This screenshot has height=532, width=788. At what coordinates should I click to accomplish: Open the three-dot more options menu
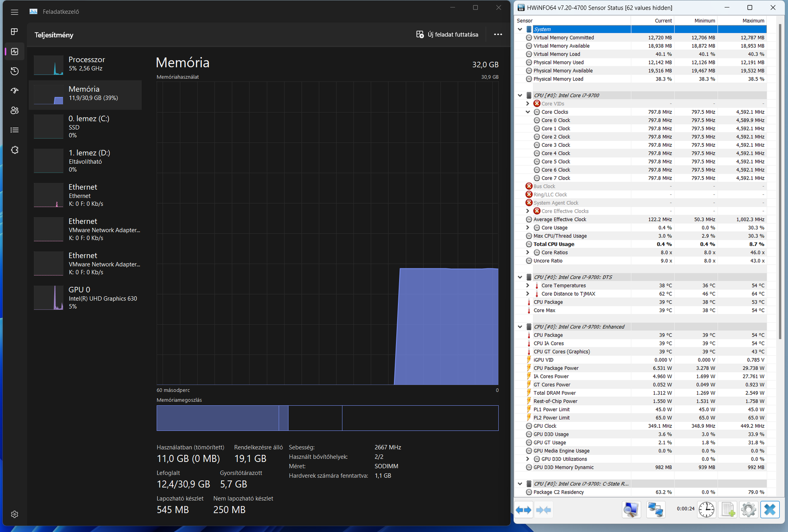tap(498, 35)
